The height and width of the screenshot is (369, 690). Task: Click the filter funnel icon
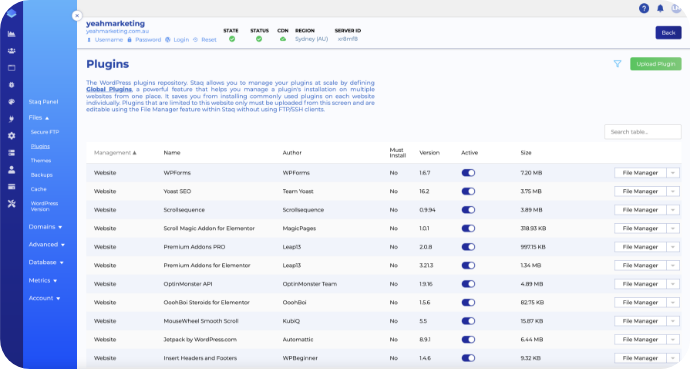(617, 64)
